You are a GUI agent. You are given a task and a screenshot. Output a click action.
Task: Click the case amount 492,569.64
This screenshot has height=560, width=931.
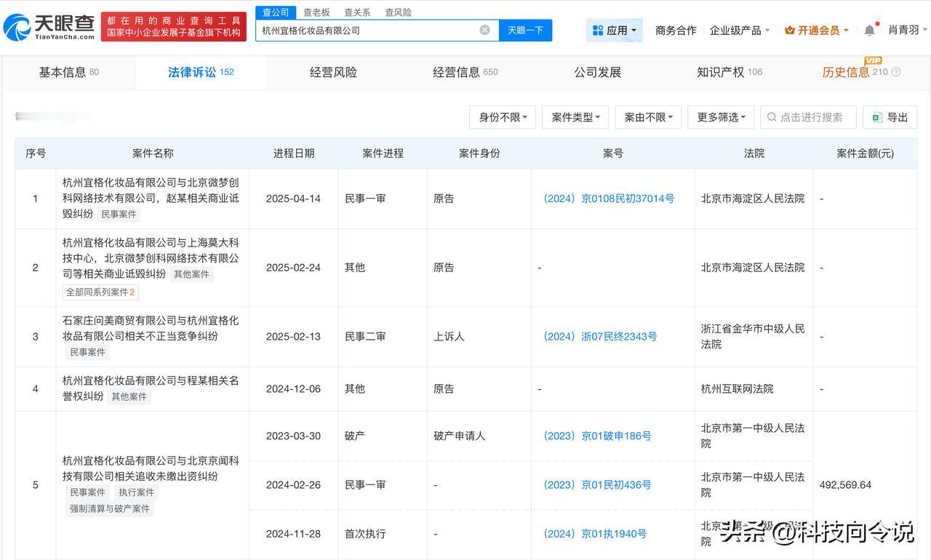pyautogui.click(x=845, y=485)
